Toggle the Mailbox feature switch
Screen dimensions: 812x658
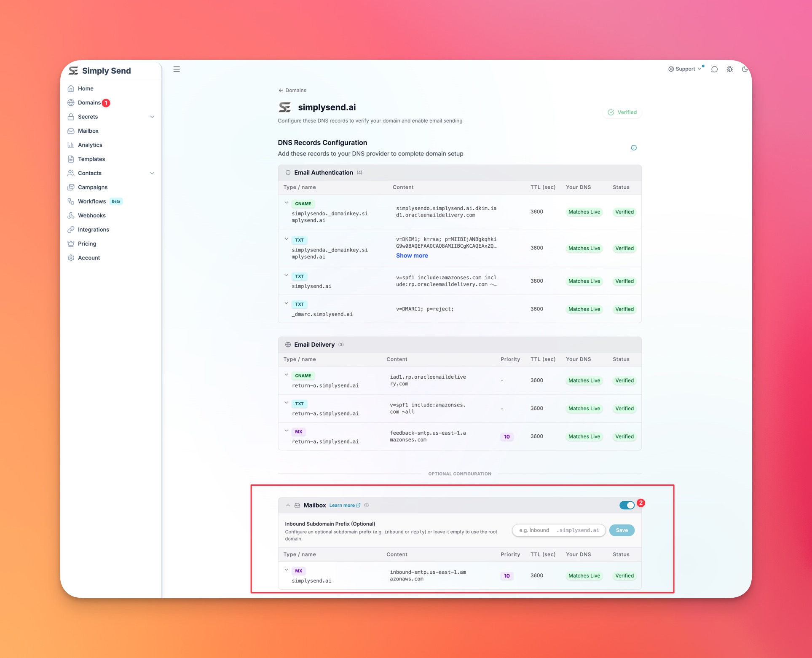[627, 506]
